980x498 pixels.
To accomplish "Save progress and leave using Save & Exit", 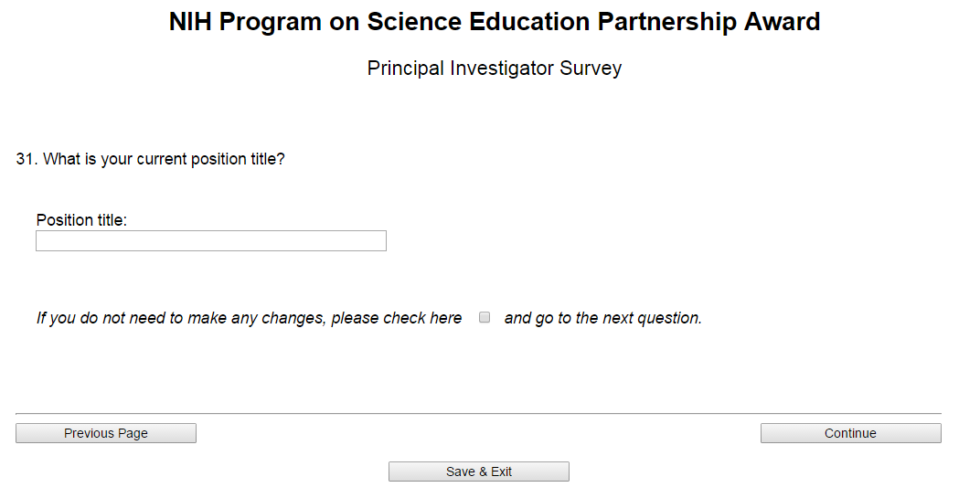I will 478,472.
